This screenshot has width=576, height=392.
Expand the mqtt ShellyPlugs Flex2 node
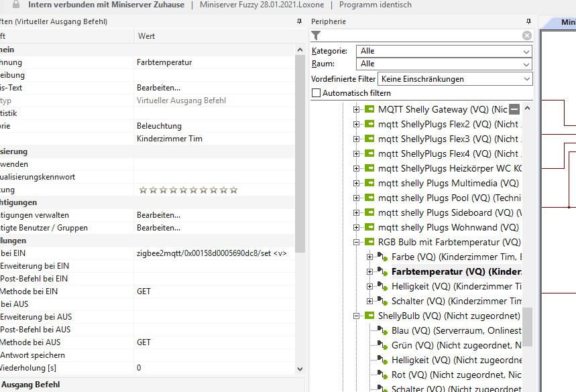[x=356, y=124]
